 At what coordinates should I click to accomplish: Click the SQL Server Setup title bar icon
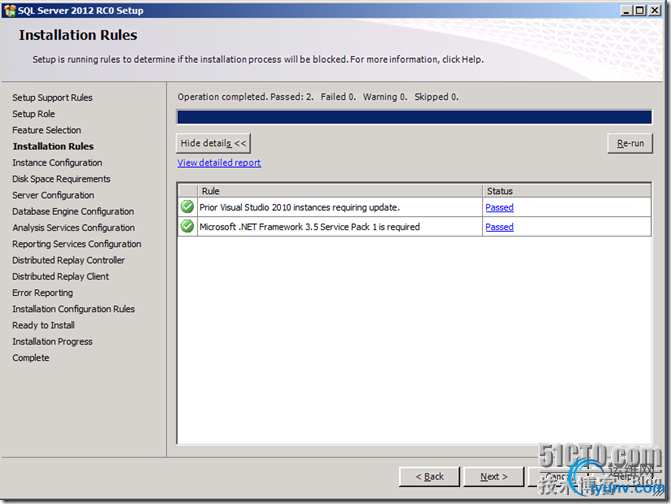tap(10, 10)
